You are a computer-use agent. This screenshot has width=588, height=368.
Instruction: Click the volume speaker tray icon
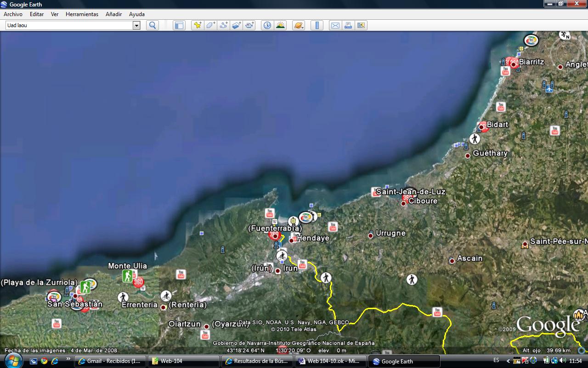(x=563, y=361)
